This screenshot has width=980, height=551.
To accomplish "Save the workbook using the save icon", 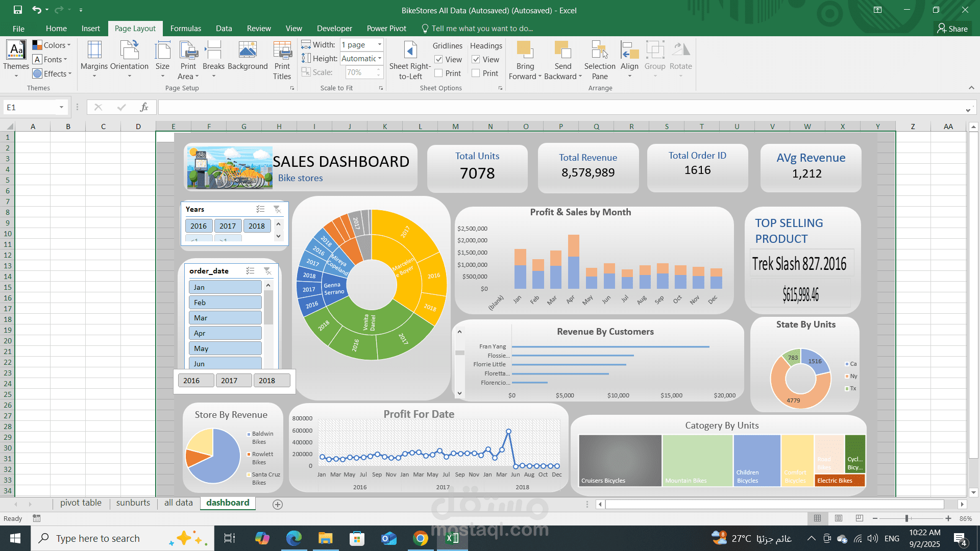I will (18, 10).
